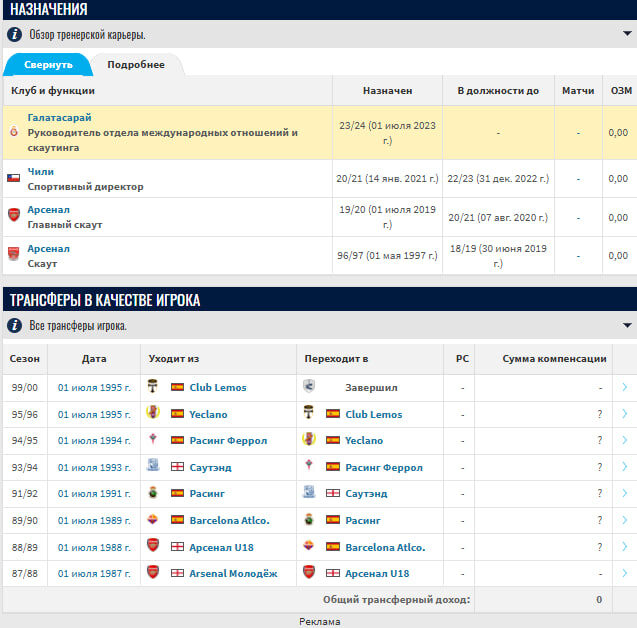Click Arsenal Молодёж crest in 87/88 row
This screenshot has height=628, width=637.
point(153,572)
